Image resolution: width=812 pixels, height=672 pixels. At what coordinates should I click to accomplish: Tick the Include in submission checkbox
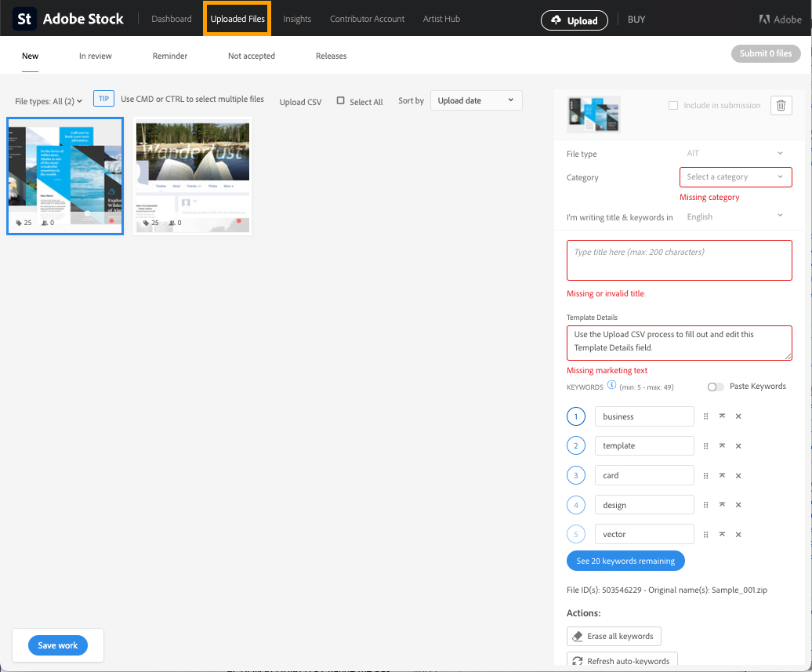point(673,106)
